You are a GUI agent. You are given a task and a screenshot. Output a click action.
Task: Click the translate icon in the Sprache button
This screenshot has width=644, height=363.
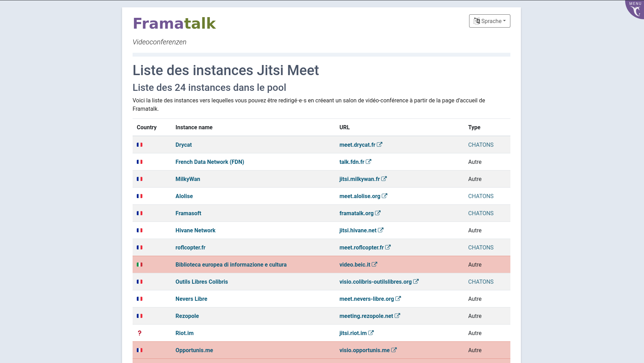click(477, 21)
